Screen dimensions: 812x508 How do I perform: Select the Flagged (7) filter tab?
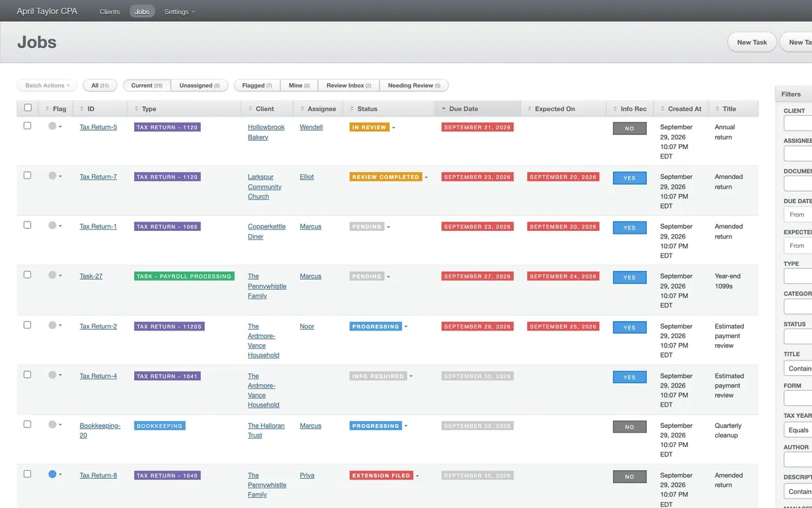point(256,85)
